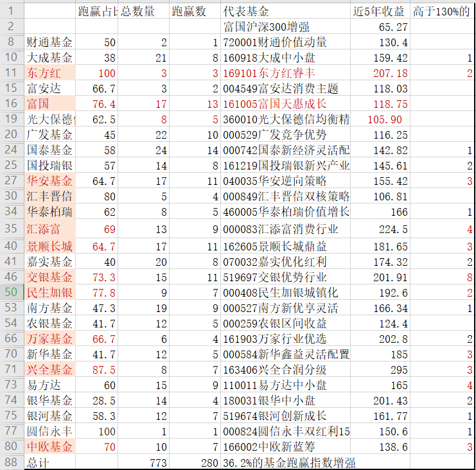Select cell showing 207.18 return
476x470 pixels.
380,73
